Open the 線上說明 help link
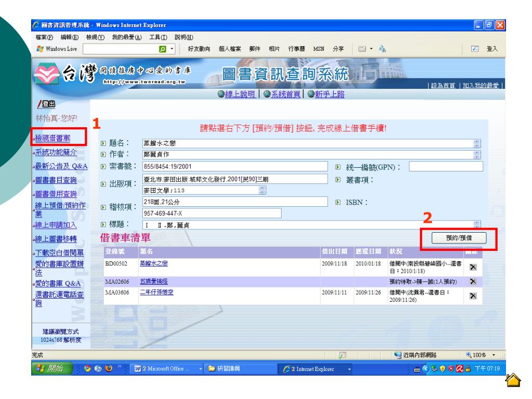Image resolution: width=532 pixels, height=399 pixels. pos(240,95)
